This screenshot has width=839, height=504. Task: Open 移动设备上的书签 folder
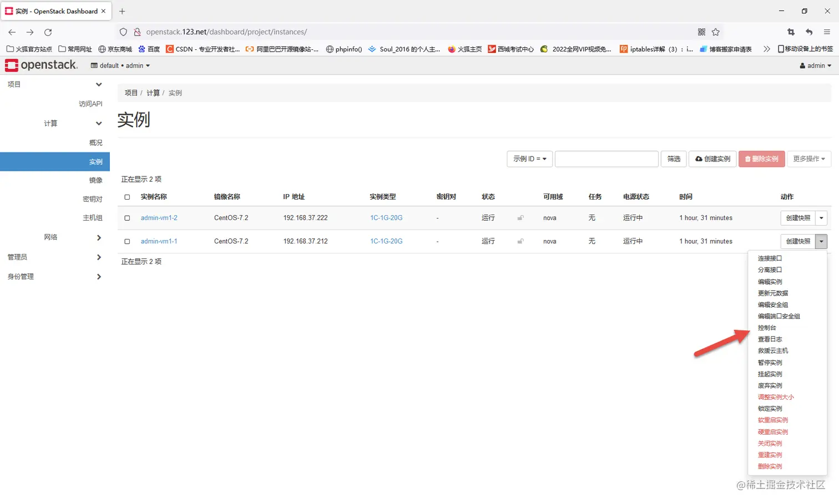tap(805, 49)
